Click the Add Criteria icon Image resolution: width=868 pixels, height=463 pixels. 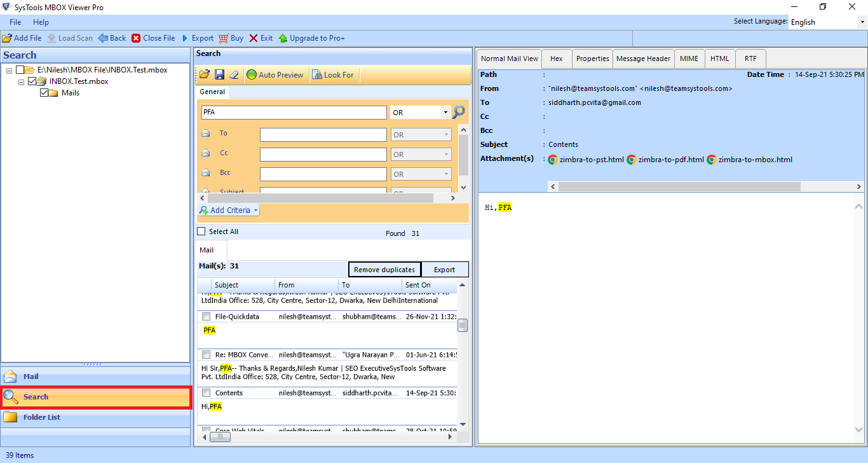click(x=204, y=210)
